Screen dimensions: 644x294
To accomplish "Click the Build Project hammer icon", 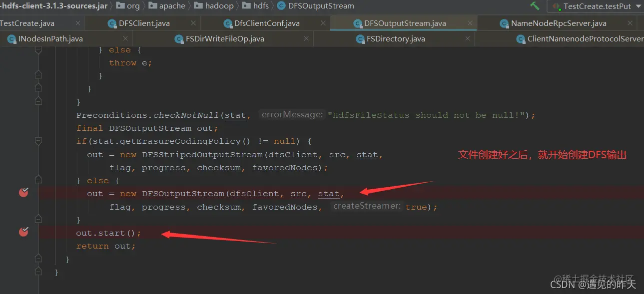I will pos(535,6).
